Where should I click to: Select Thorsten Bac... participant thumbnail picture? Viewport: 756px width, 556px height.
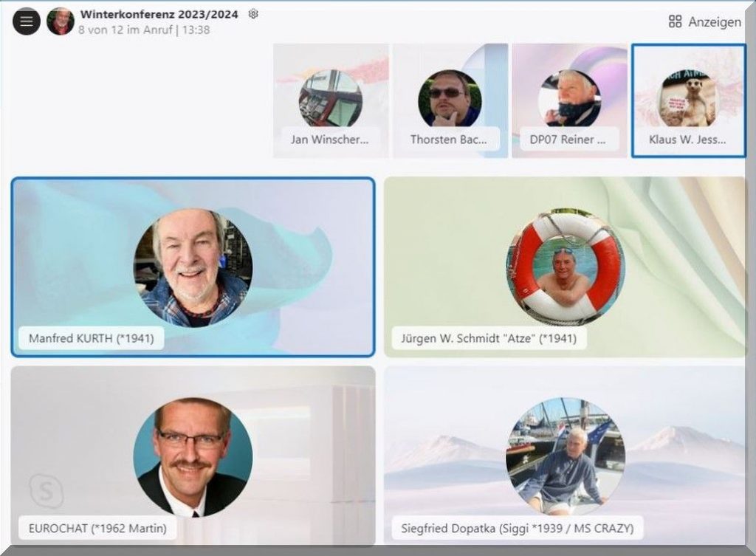(450, 98)
